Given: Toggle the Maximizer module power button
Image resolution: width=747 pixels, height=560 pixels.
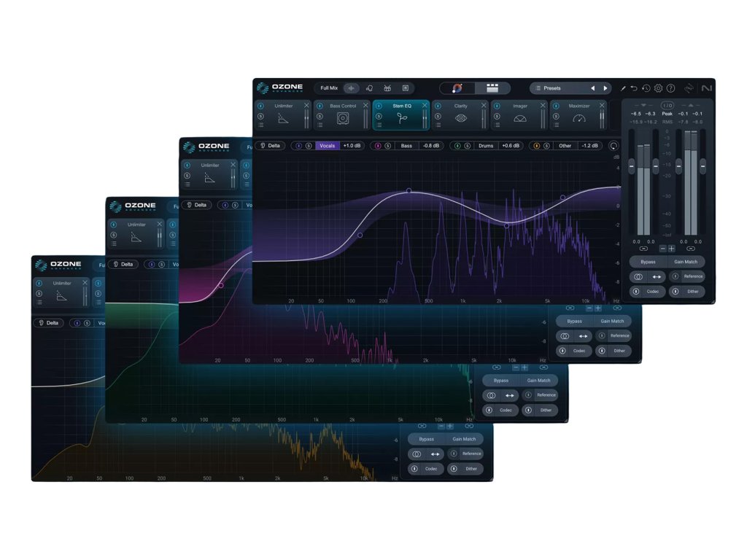Looking at the screenshot, I should tap(556, 106).
